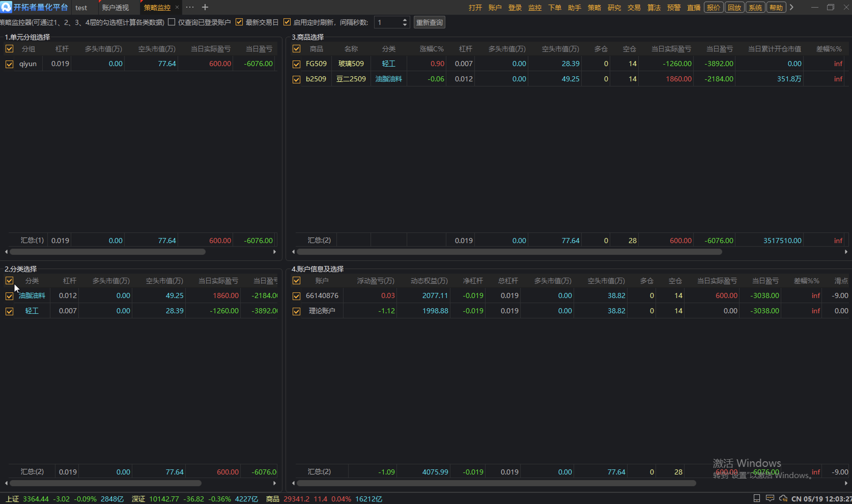Uncheck the 理论账户 checkbox
852x504 pixels.
[296, 312]
